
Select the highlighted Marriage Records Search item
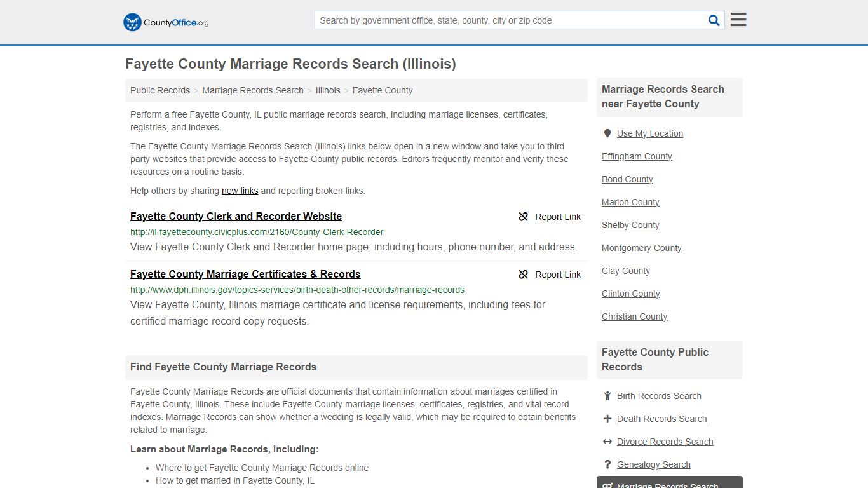(670, 482)
